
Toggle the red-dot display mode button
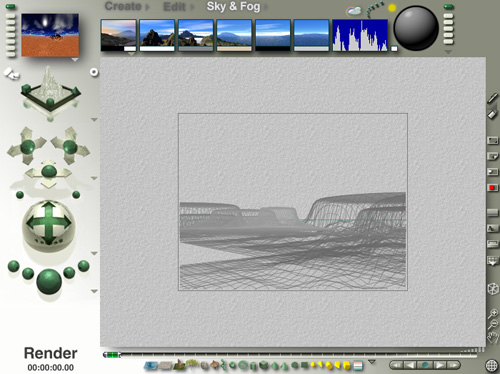pyautogui.click(x=492, y=188)
